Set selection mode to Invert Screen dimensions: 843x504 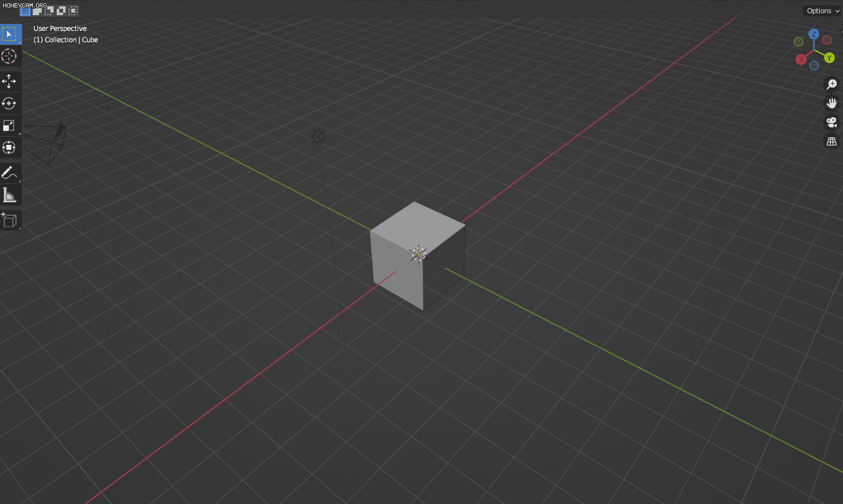[61, 11]
